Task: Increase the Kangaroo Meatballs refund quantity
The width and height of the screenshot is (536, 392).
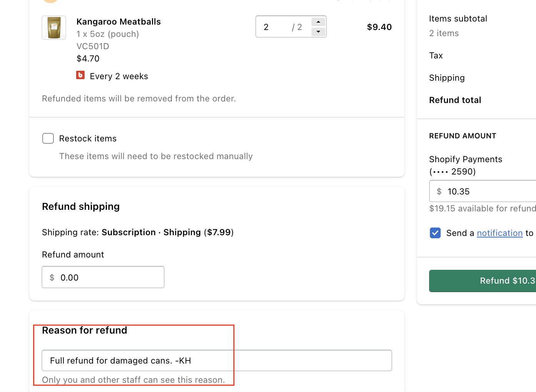Action: pos(318,22)
